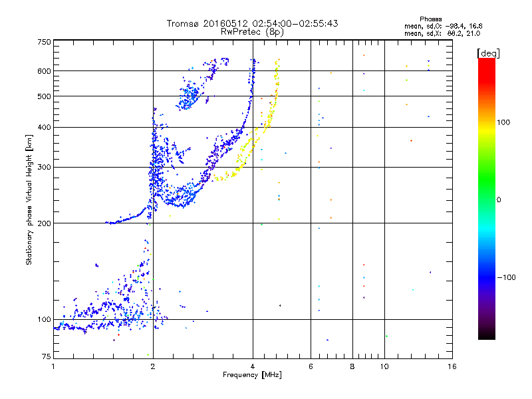Click the y-axis tick label '750'
This screenshot has width=532, height=399.
[x=44, y=42]
